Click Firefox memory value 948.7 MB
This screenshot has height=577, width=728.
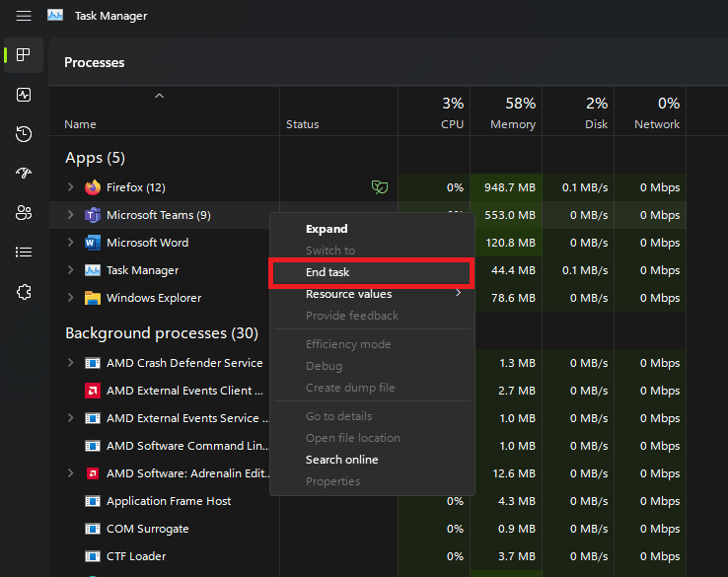click(510, 187)
